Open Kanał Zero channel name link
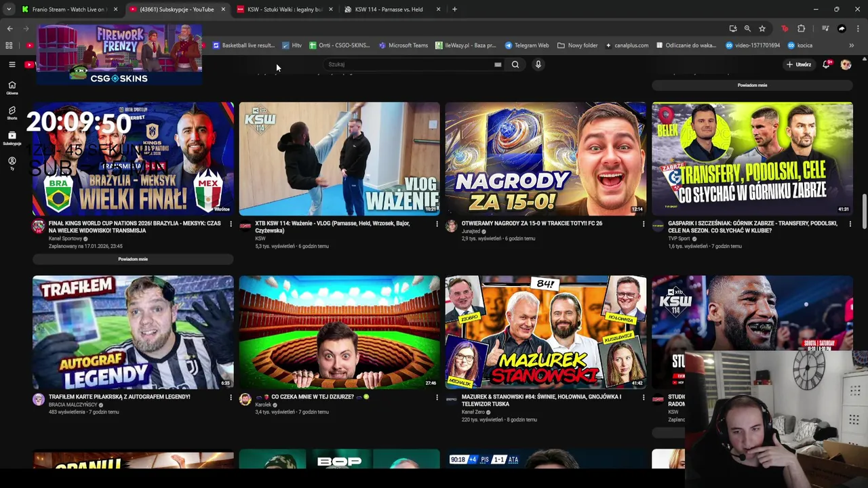This screenshot has height=488, width=868. click(x=473, y=412)
